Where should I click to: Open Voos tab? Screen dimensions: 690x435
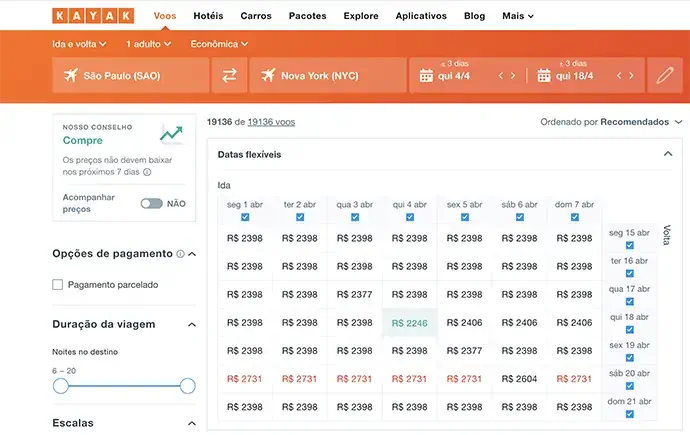click(165, 16)
